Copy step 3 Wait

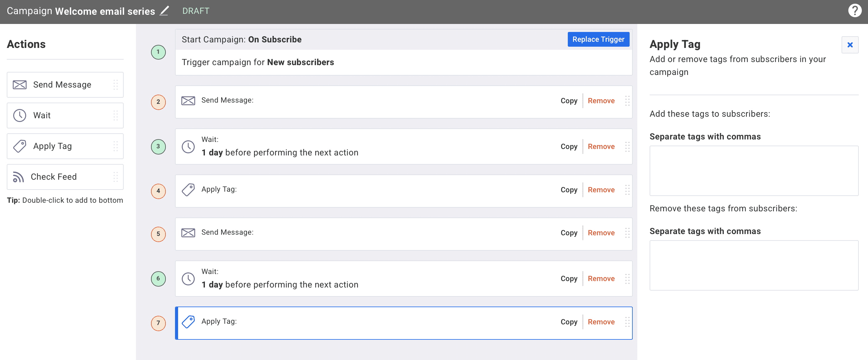point(569,146)
